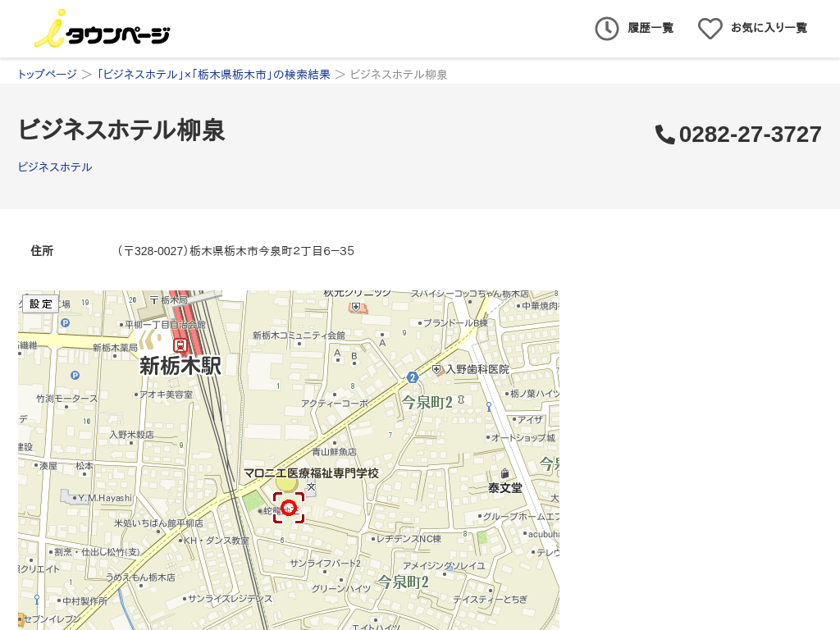Open 履歴一覧 text link

click(x=651, y=28)
